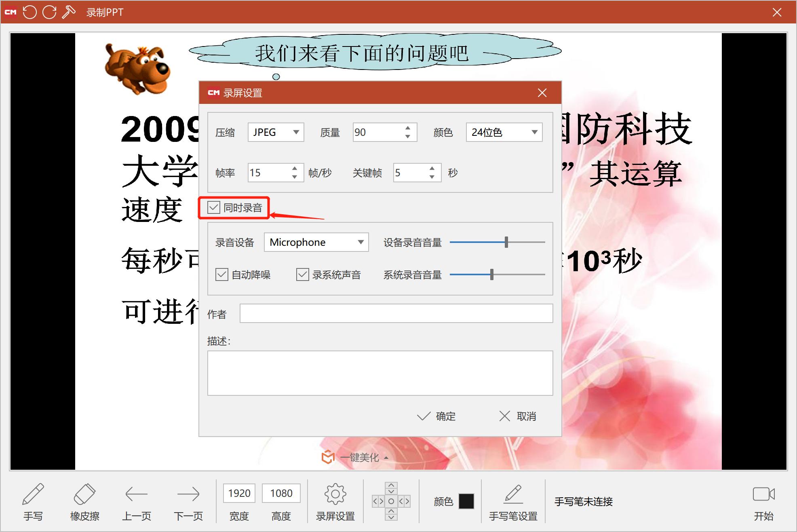Open 录屏设置 via the gear icon
Image resolution: width=797 pixels, height=532 pixels.
[x=335, y=493]
